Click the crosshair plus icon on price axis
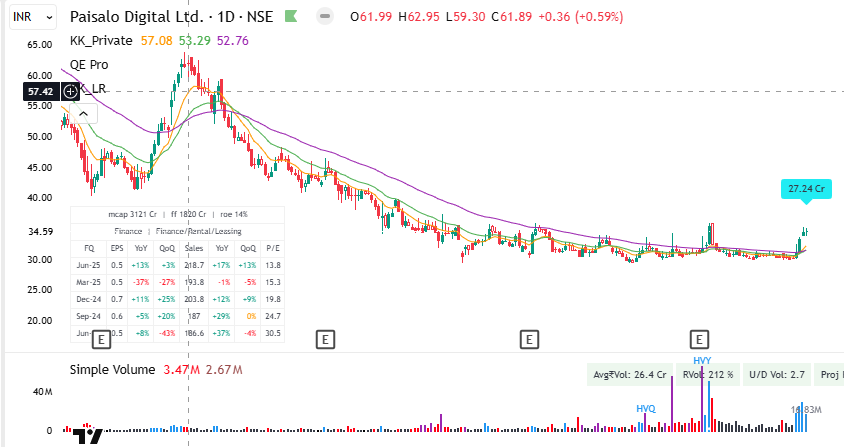This screenshot has height=447, width=844. point(71,92)
